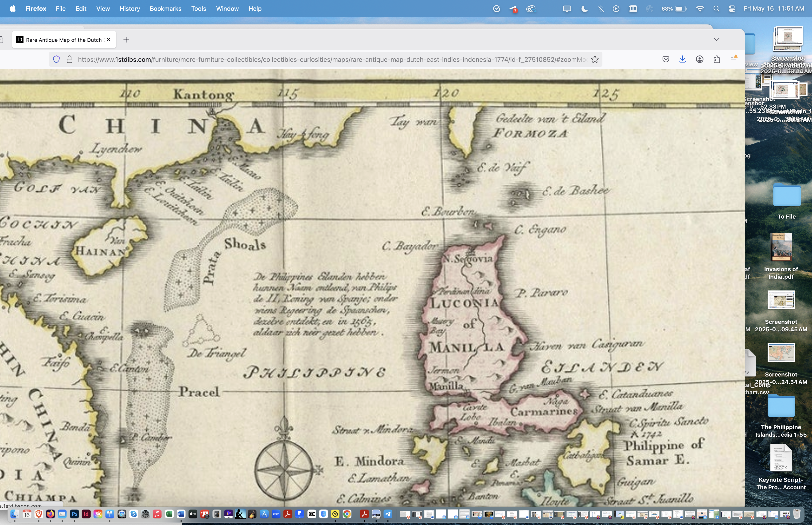Open Music app in the dock
812x525 pixels.
[157, 514]
